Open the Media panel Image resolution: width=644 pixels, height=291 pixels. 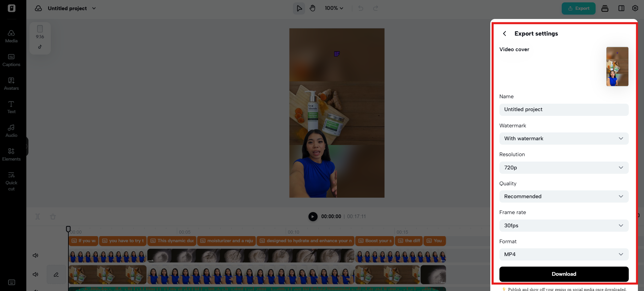pyautogui.click(x=11, y=36)
